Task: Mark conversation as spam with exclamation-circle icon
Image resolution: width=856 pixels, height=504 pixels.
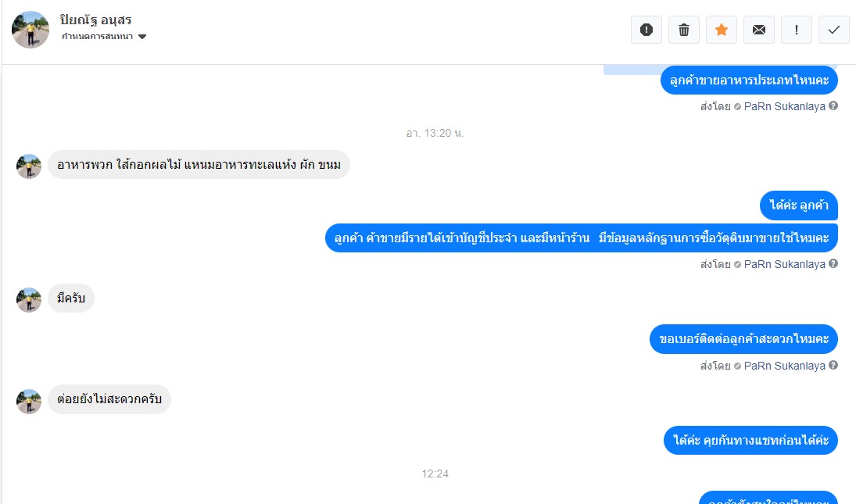Action: 646,30
